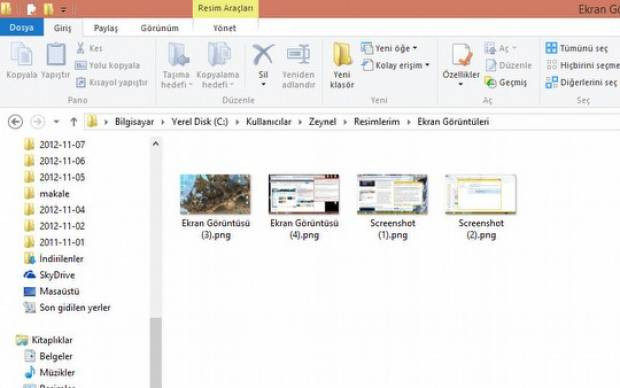Viewport: 620px width, 388px height.
Task: Select the 2012-11-07 folder in the sidebar
Action: click(54, 145)
